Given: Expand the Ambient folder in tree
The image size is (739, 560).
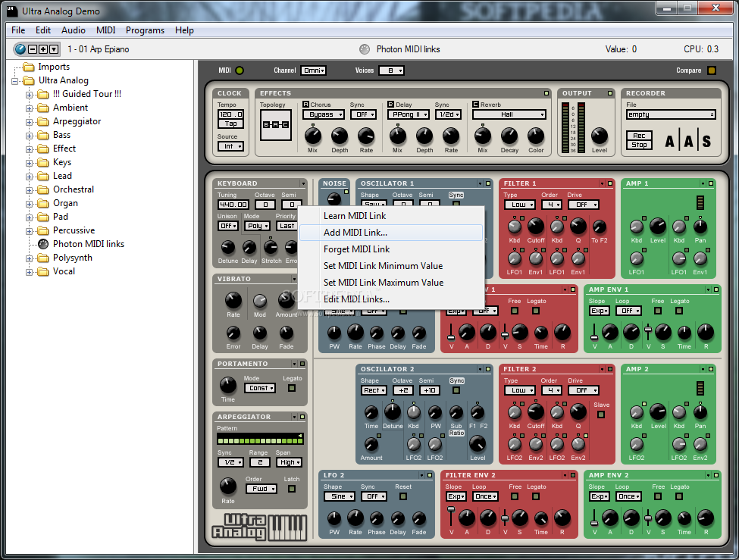Looking at the screenshot, I should [29, 108].
